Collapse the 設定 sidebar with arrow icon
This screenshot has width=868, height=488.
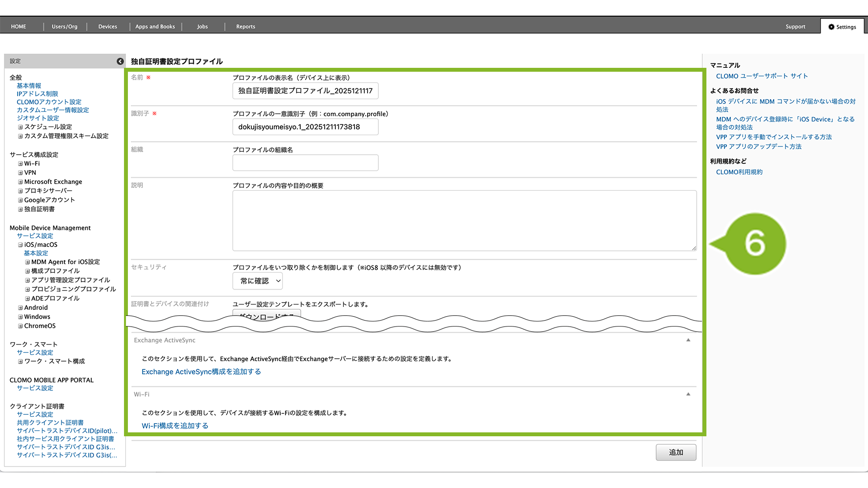120,61
